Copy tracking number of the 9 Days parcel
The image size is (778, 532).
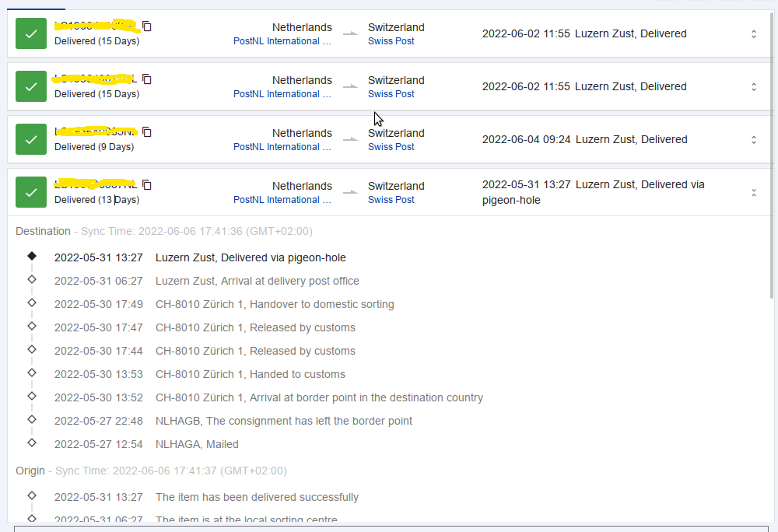pos(147,132)
